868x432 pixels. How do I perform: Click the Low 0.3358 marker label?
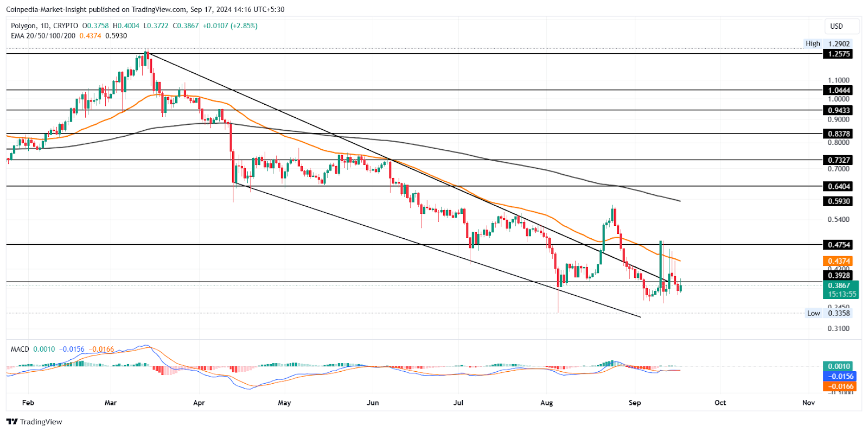point(828,313)
